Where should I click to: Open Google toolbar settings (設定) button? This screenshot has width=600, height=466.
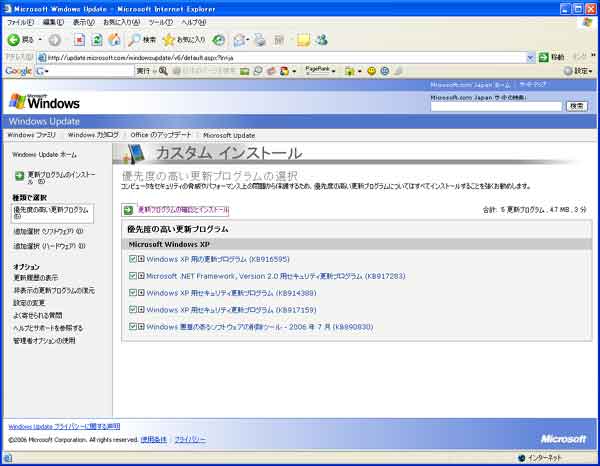pyautogui.click(x=578, y=71)
